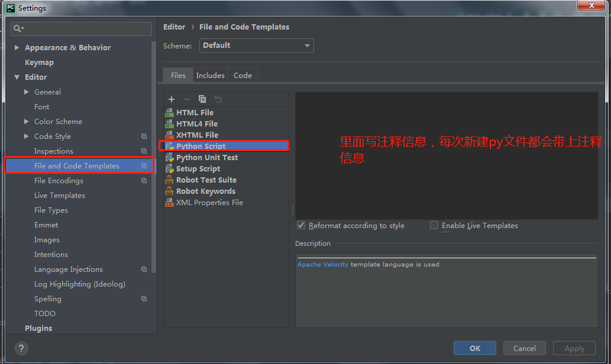Viewport: 611px width, 364px height.
Task: Click the XHTML File template icon
Action: 169,135
